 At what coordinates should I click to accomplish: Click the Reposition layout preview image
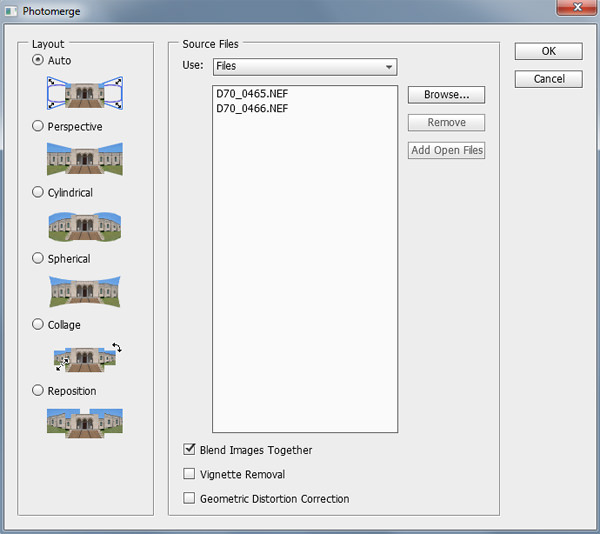coord(84,421)
